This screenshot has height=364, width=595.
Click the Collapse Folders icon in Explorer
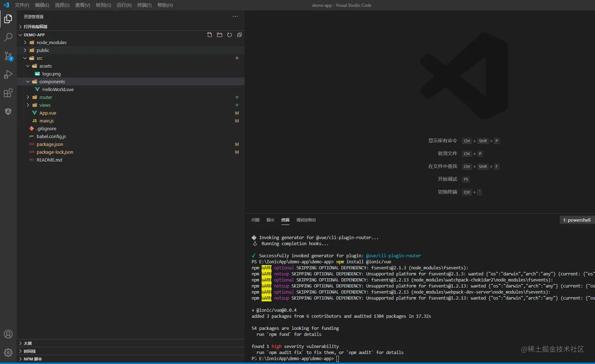[x=239, y=35]
